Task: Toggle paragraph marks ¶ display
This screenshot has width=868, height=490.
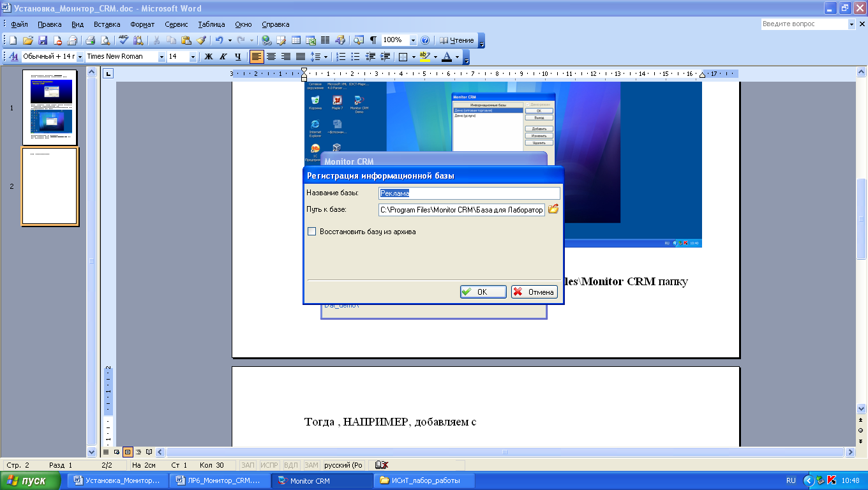Action: (x=373, y=40)
